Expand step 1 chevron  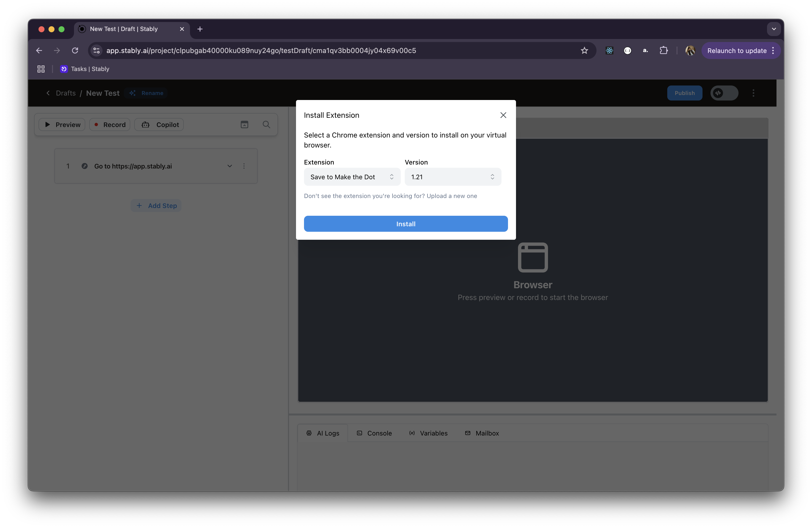(x=229, y=166)
